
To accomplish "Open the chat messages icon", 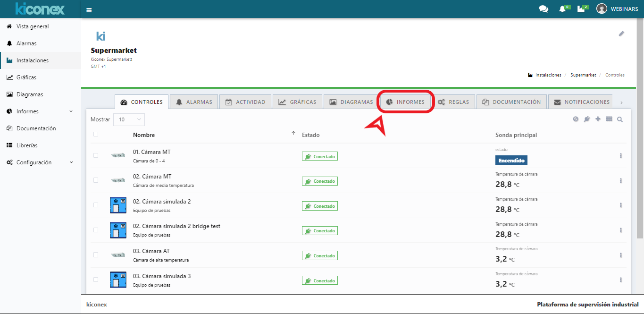I will pos(544,9).
